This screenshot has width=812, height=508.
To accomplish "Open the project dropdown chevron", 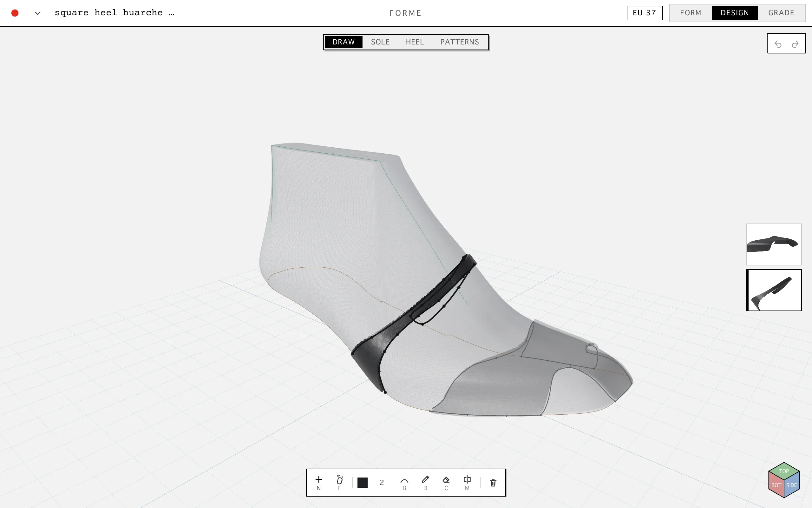I will [x=37, y=13].
